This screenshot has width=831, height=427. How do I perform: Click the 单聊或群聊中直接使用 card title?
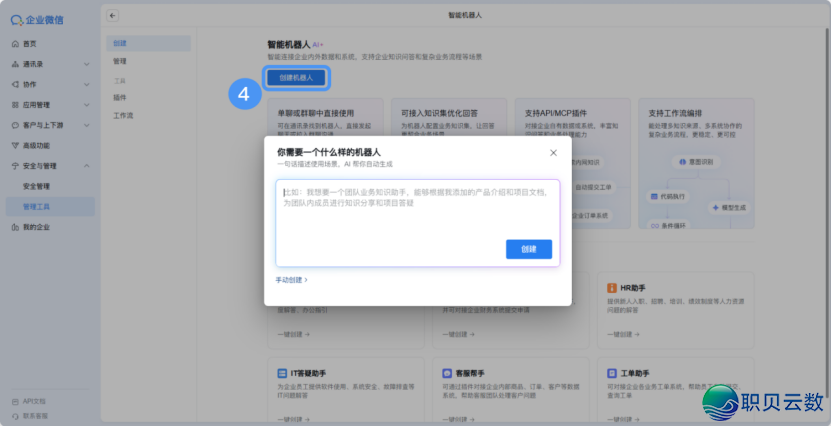pyautogui.click(x=315, y=113)
